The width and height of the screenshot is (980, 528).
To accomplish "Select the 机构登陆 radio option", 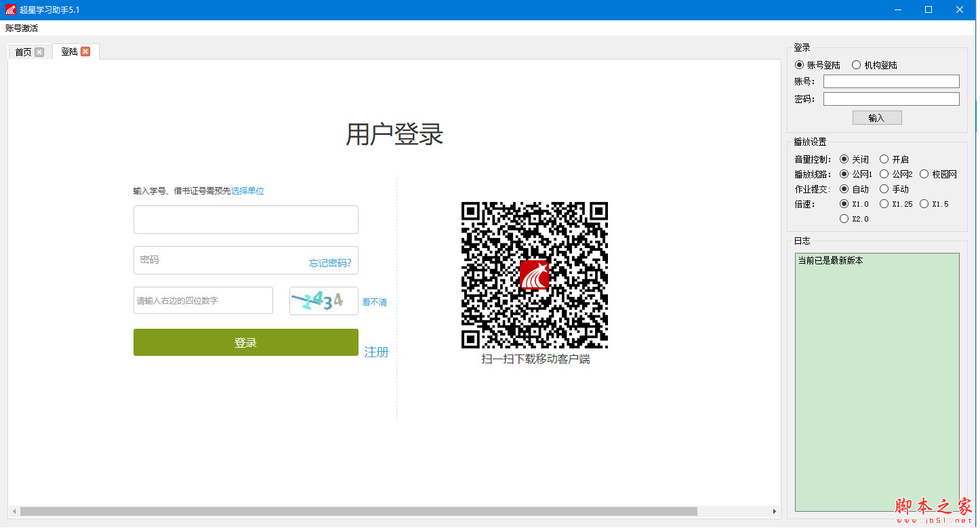I will click(874, 65).
